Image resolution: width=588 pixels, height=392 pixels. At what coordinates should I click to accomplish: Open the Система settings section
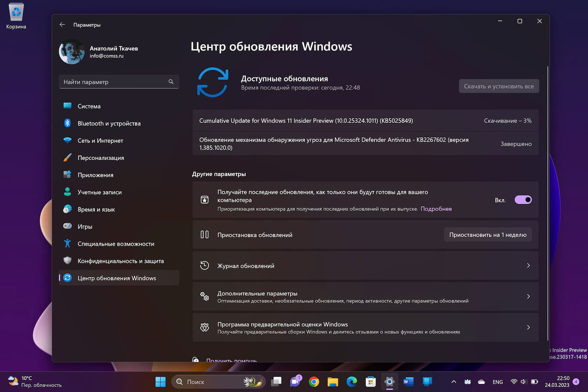click(119, 106)
